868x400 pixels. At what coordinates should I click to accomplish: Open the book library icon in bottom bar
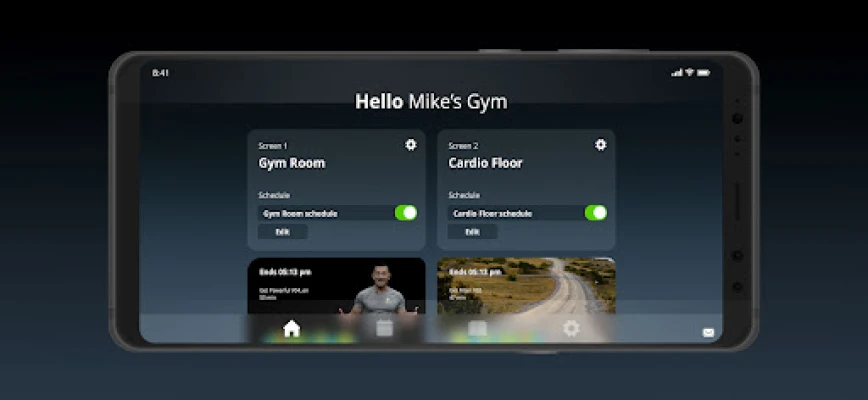click(478, 328)
